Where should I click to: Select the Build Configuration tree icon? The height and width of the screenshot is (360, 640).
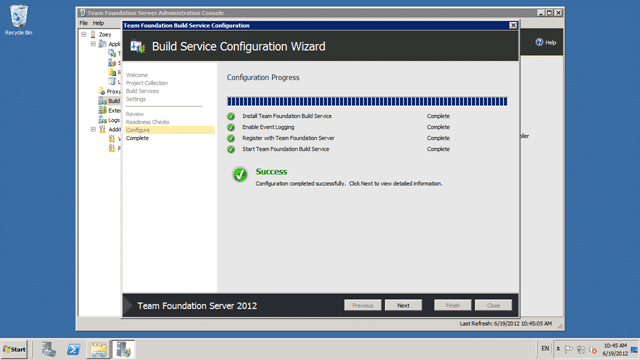102,101
